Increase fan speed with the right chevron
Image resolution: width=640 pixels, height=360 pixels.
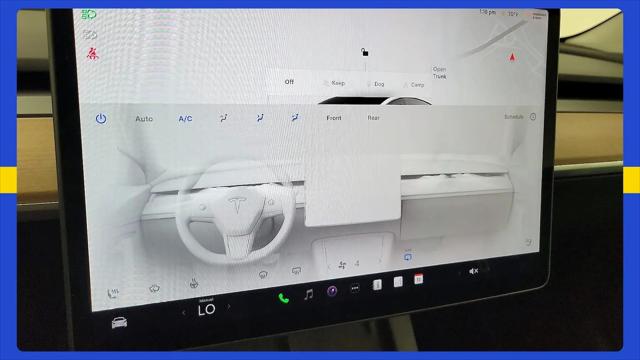coord(379,261)
